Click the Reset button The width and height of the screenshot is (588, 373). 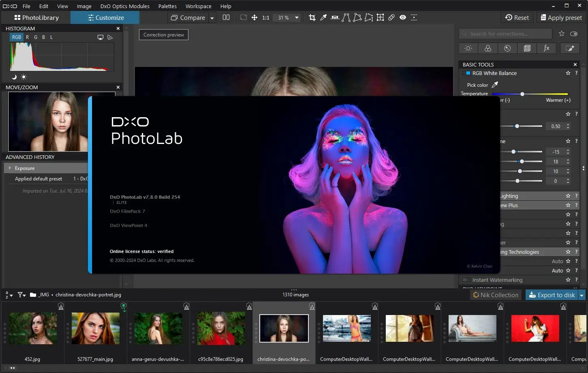tap(517, 18)
